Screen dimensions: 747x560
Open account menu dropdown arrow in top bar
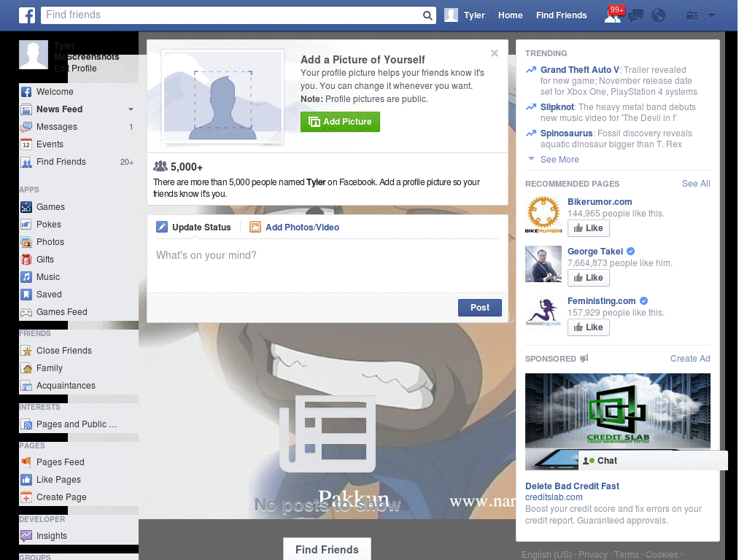coord(711,16)
